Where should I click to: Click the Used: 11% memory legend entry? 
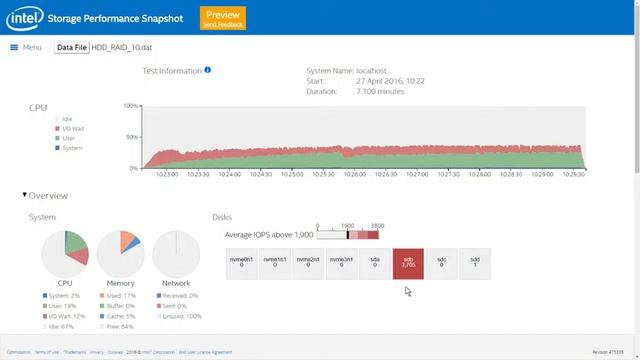click(118, 296)
